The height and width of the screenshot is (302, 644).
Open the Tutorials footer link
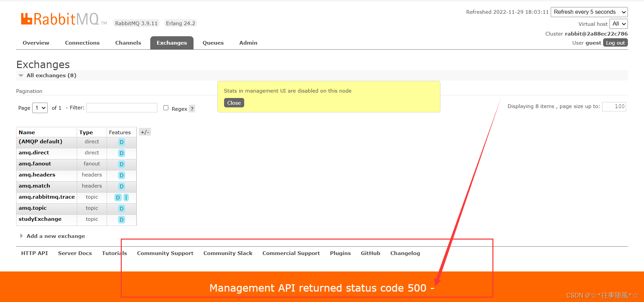(114, 253)
